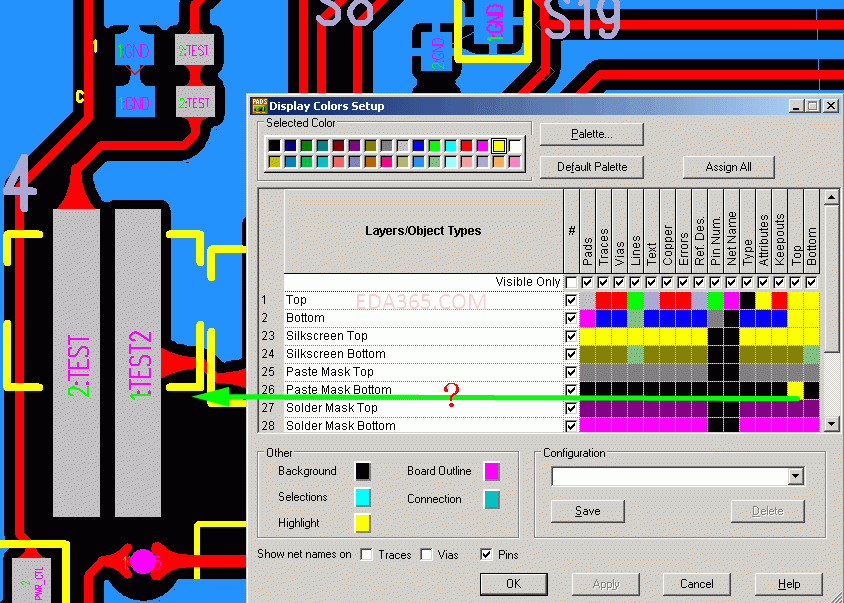Screen dimensions: 844x603
Task: Click the cyan Selections color box
Action: pyautogui.click(x=363, y=497)
